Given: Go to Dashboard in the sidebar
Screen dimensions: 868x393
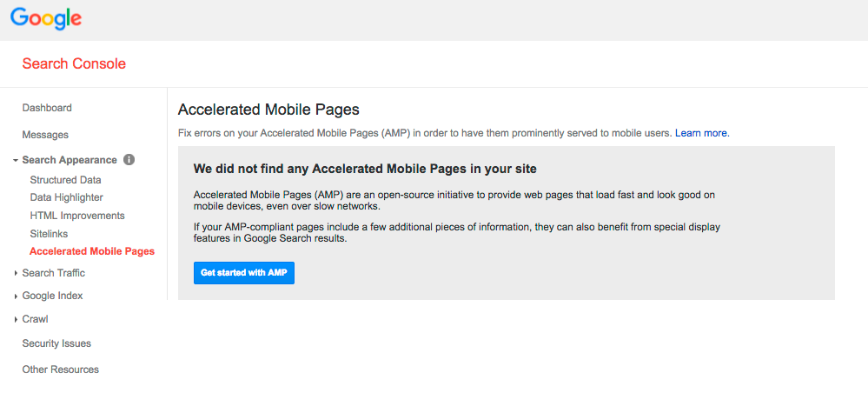Looking at the screenshot, I should click(47, 108).
